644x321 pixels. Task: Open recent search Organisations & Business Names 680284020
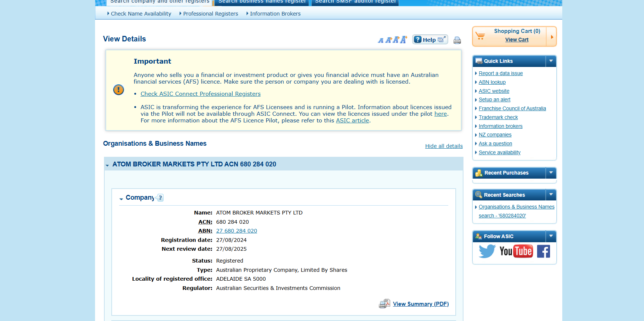516,211
